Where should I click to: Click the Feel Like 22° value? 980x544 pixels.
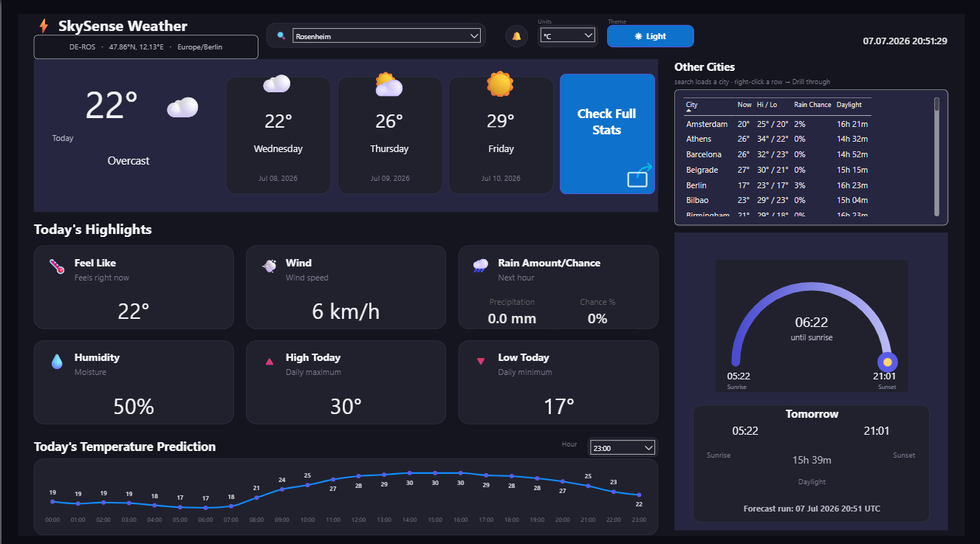pyautogui.click(x=134, y=311)
